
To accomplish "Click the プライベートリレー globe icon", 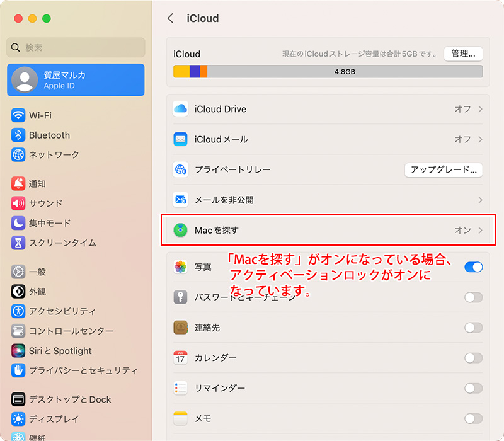I will pos(181,169).
